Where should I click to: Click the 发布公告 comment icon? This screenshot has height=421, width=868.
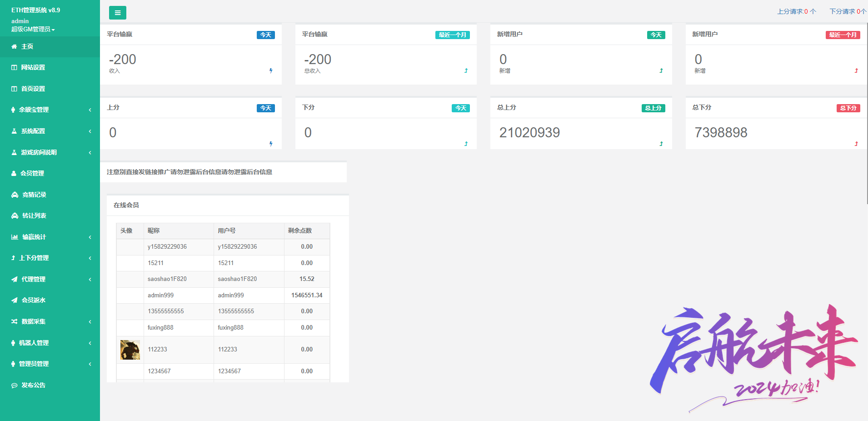click(x=15, y=385)
